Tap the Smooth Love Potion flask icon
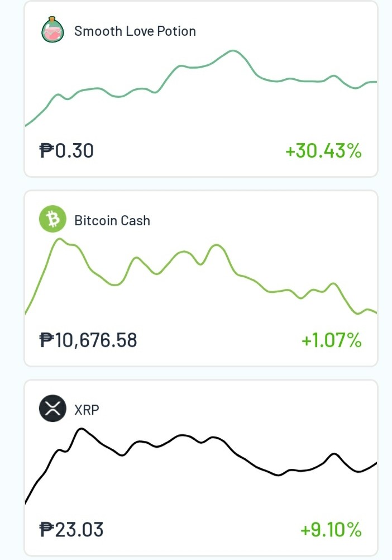 pos(53,30)
